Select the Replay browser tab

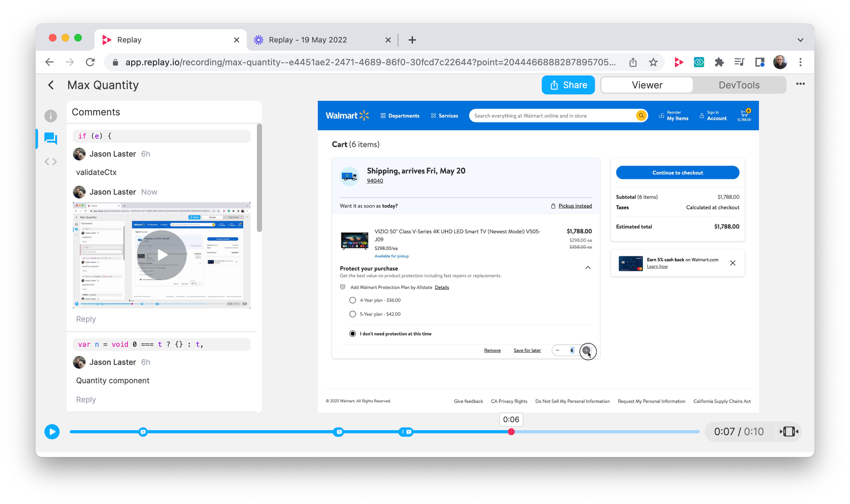click(x=171, y=40)
